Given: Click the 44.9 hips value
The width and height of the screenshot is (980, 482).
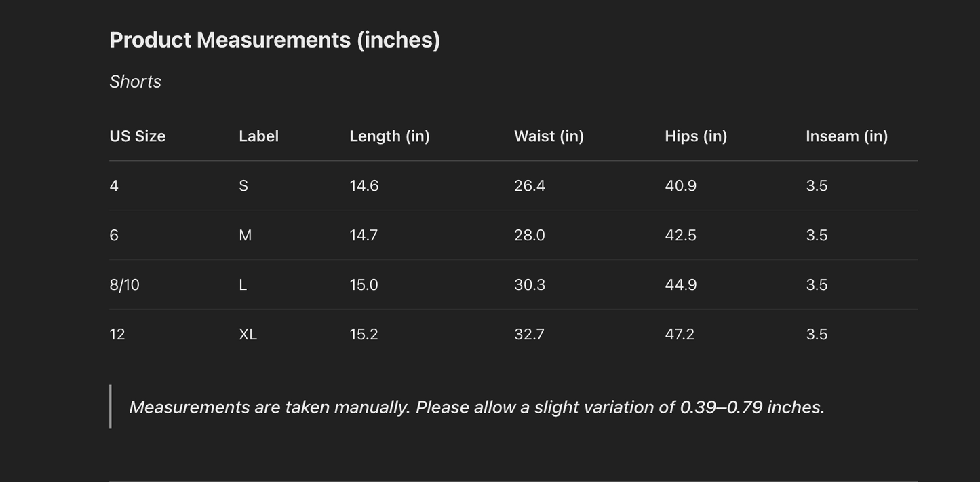Looking at the screenshot, I should (x=681, y=284).
